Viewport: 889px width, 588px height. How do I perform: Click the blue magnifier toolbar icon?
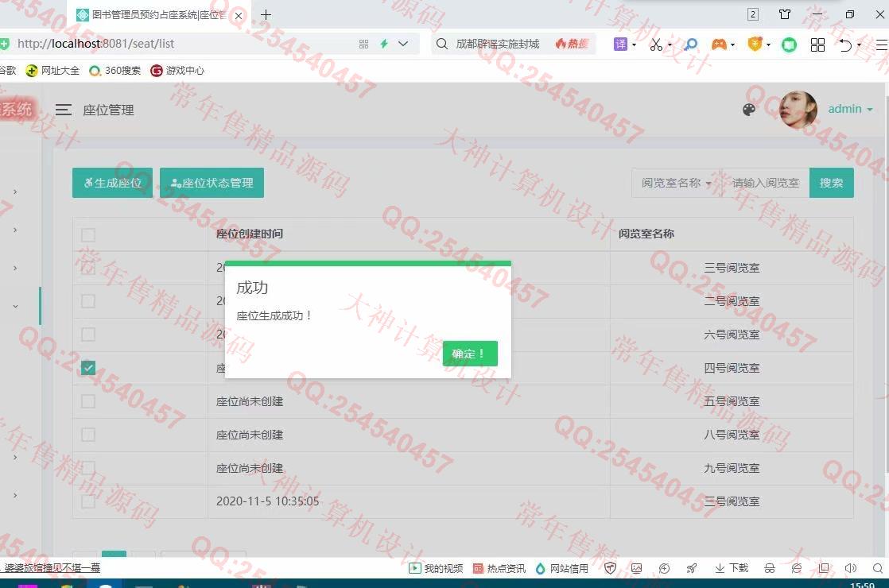click(x=691, y=44)
